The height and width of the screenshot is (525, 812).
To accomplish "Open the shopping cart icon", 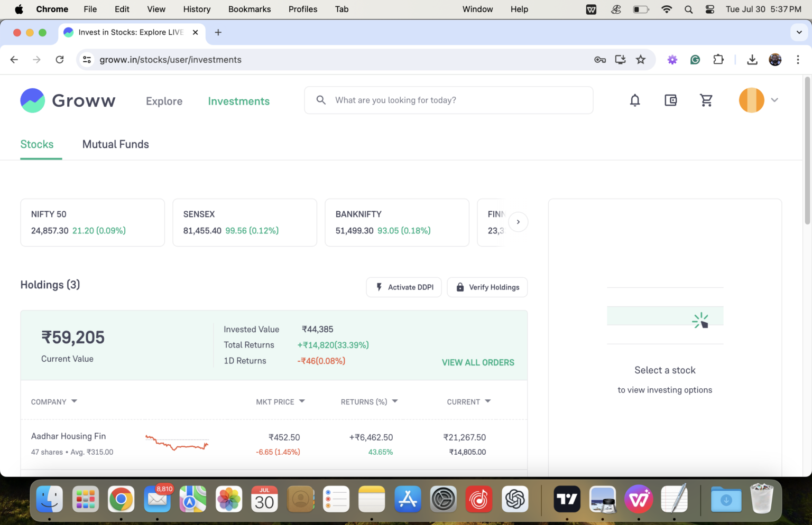I will pos(706,100).
